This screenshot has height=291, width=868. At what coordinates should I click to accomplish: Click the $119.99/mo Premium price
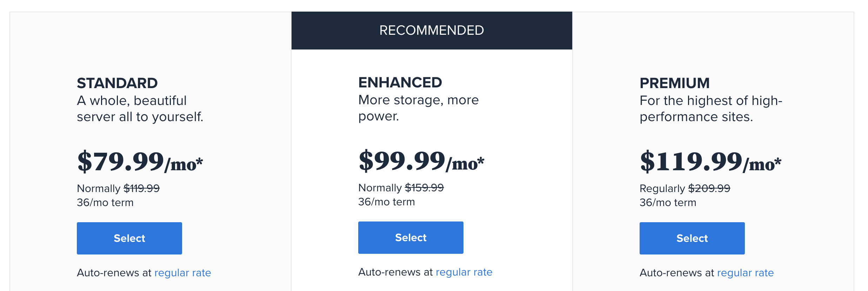click(x=710, y=161)
